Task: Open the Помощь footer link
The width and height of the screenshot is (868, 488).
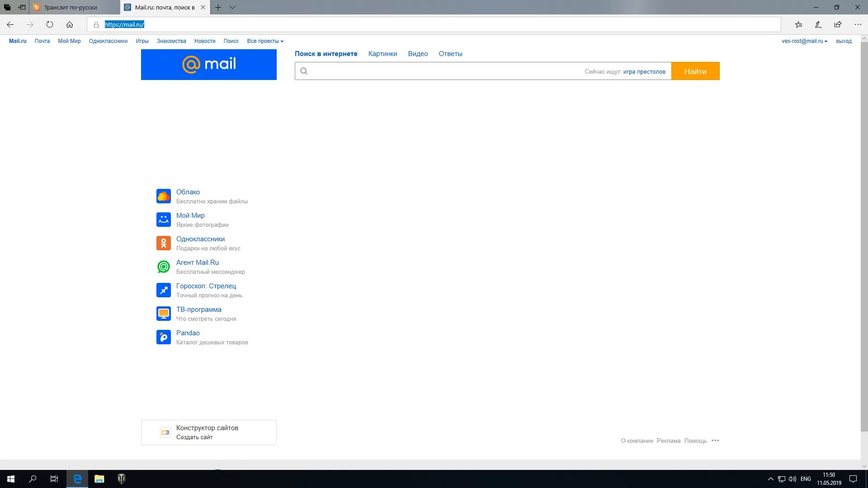Action: point(695,441)
